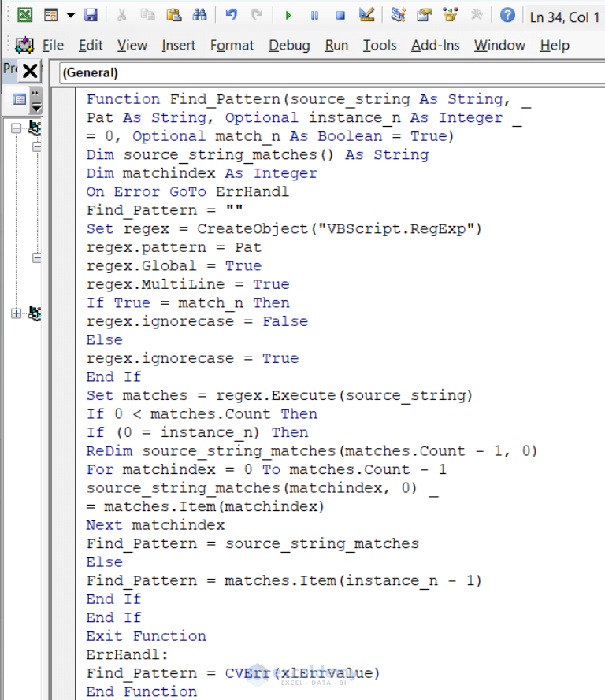This screenshot has width=605, height=700.
Task: Click the 'regex.Global = True' line
Action: (x=174, y=266)
